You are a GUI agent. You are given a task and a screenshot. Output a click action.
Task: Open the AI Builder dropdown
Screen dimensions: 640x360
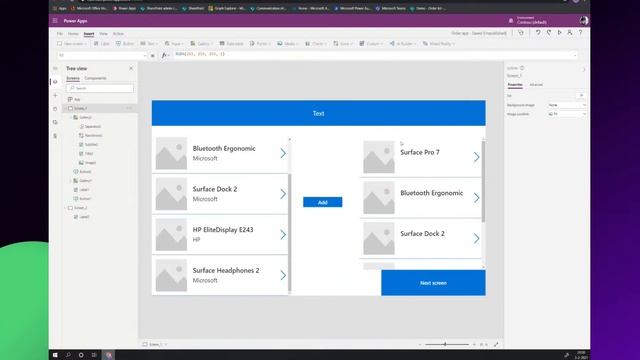pos(403,44)
